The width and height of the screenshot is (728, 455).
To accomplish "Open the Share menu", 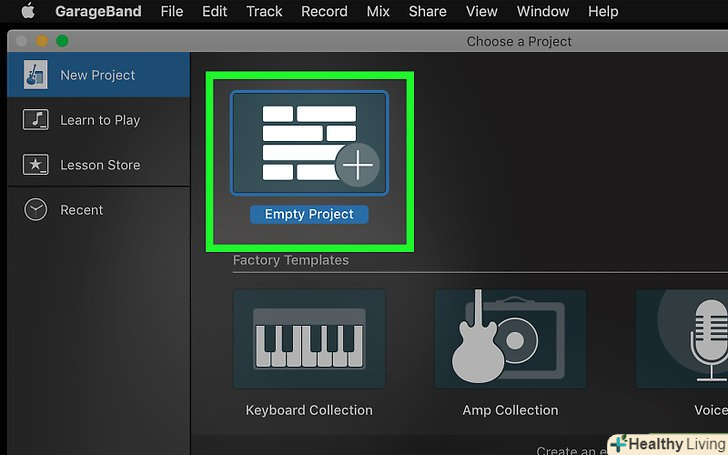I will point(428,11).
